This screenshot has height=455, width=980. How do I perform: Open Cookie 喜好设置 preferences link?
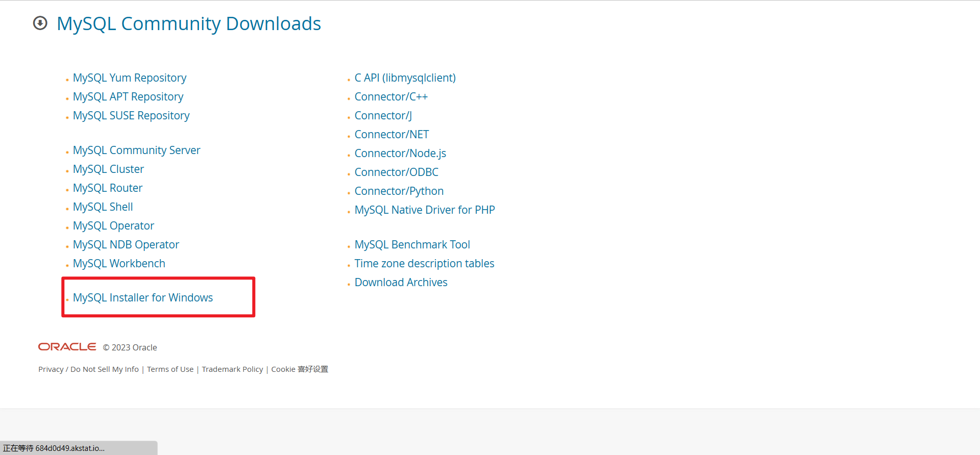click(300, 369)
